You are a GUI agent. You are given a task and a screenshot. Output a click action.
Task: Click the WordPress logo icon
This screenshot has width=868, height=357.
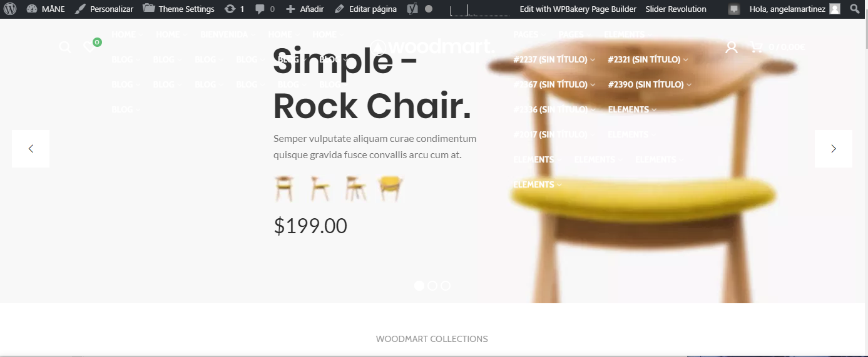[10, 9]
